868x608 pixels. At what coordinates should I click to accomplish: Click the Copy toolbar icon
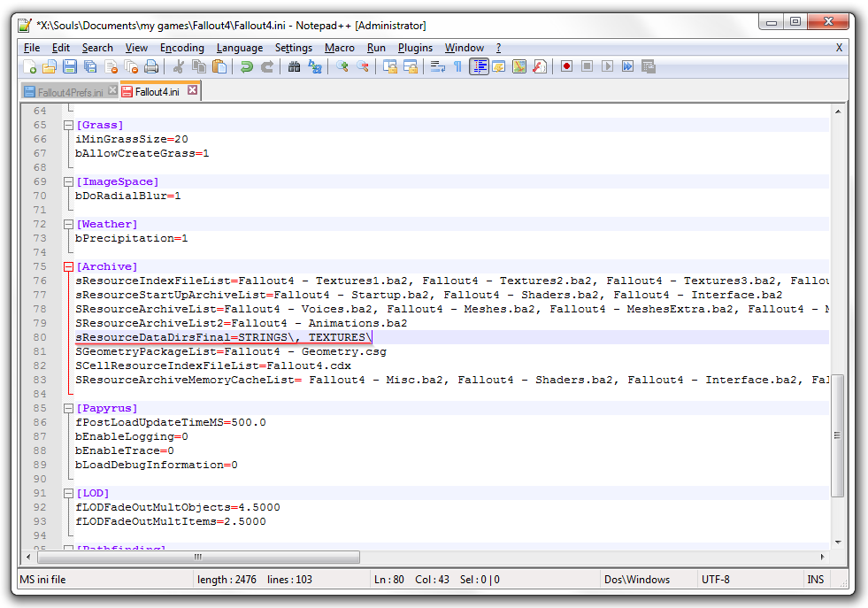click(199, 67)
